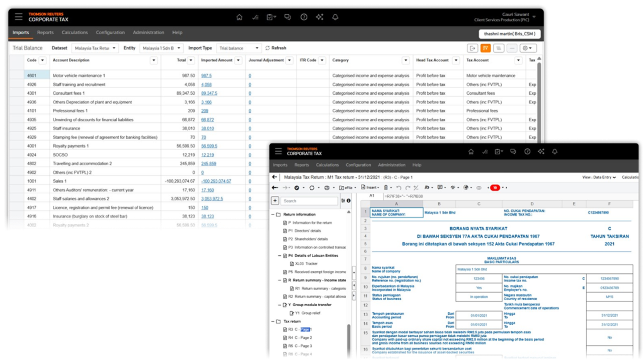Collapse the Return information folder
Viewport: 644px width, 363px height.
point(273,214)
